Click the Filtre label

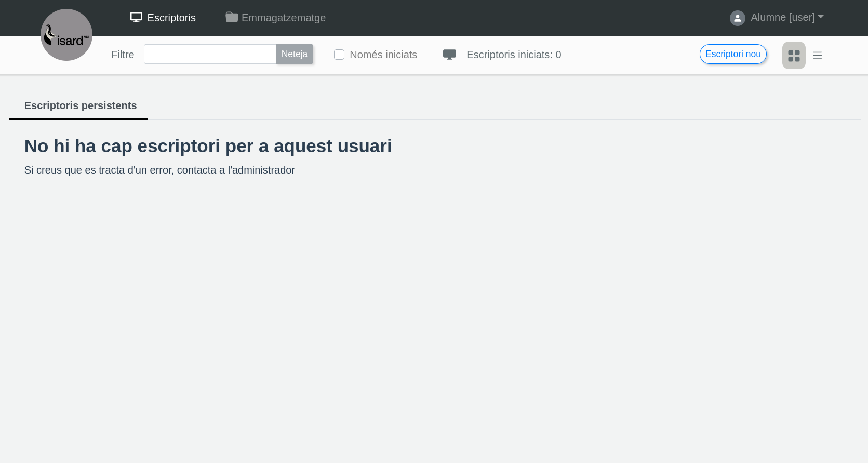coord(123,55)
